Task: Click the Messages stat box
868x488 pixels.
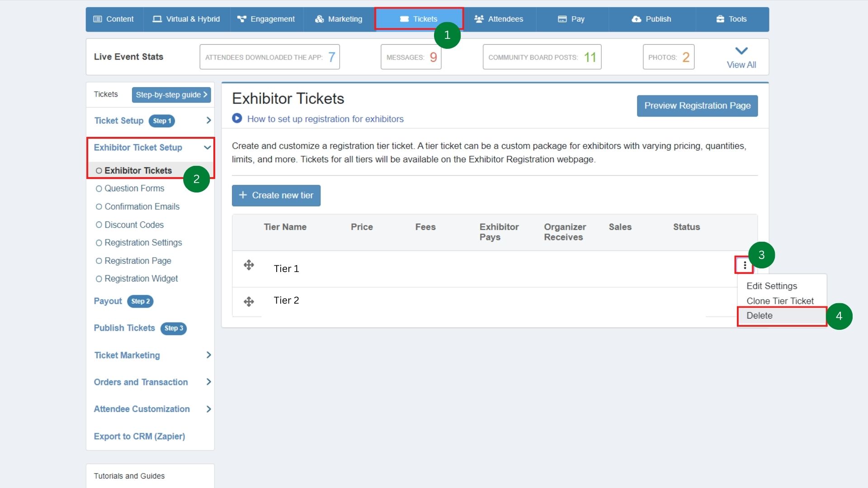Action: [x=410, y=57]
